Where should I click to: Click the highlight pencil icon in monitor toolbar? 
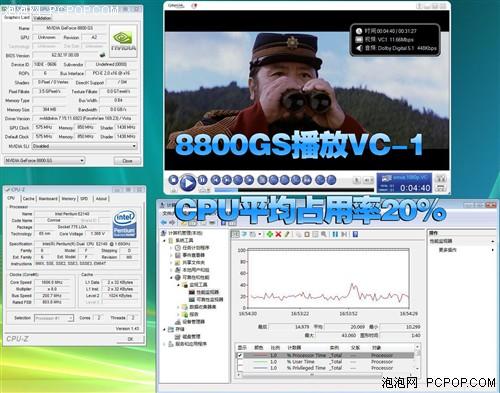coord(287,234)
